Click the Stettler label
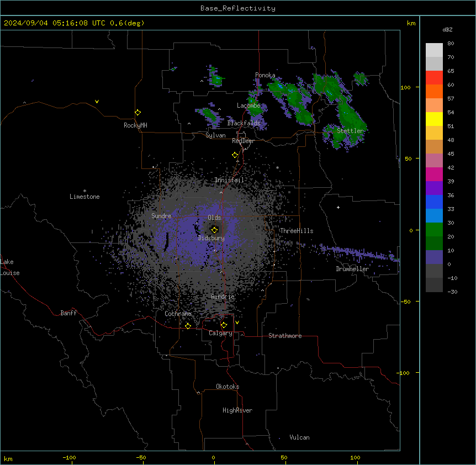Screen dimensions: 476x465 coord(350,131)
